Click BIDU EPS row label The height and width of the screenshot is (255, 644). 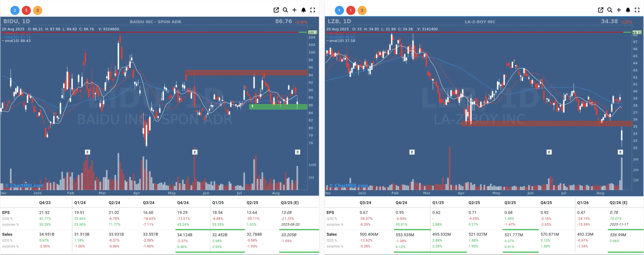[x=6, y=212]
